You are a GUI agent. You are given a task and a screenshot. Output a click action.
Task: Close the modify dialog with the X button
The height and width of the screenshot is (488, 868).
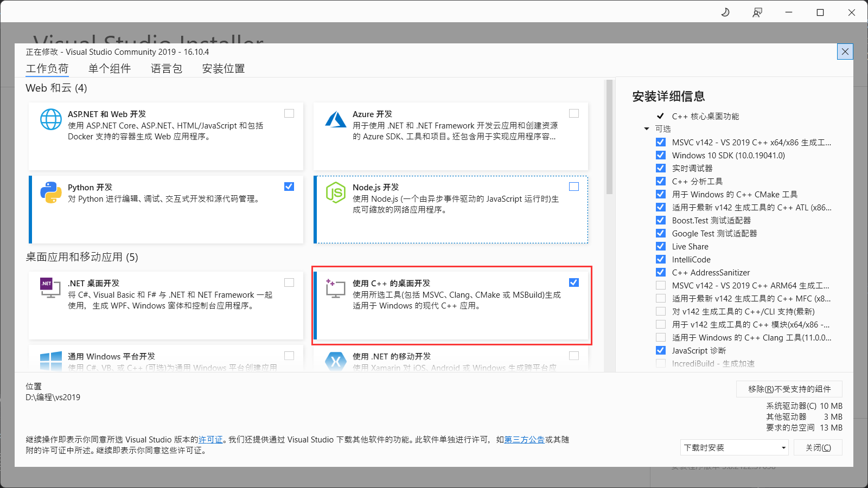845,52
